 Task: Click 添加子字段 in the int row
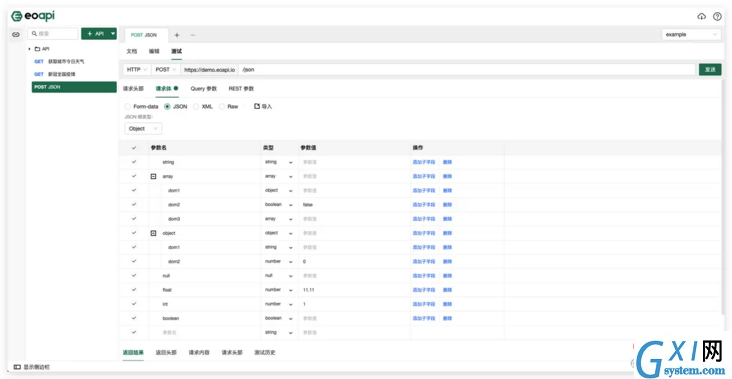click(424, 304)
